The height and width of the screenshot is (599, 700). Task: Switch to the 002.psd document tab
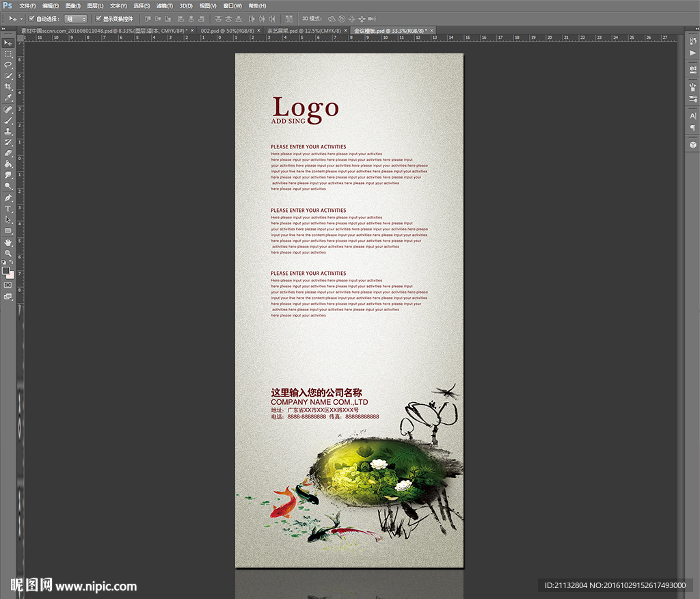pyautogui.click(x=226, y=31)
